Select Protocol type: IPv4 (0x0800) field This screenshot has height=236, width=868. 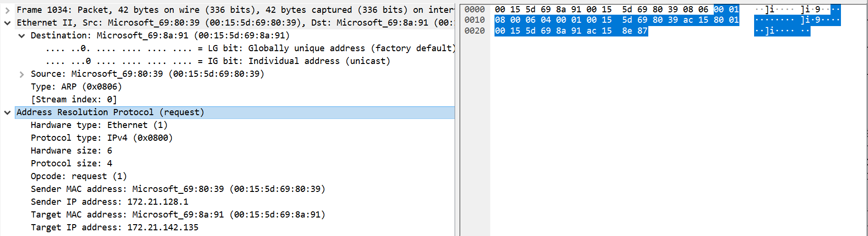point(102,138)
